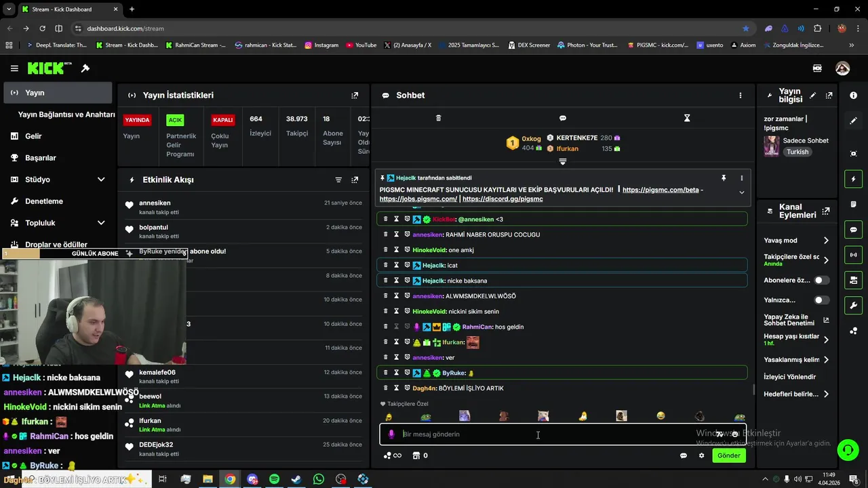Screen dimensions: 868x488
Task: Click 'DEDEjok32' in Etkinlik Akışı
Action: [x=156, y=445]
